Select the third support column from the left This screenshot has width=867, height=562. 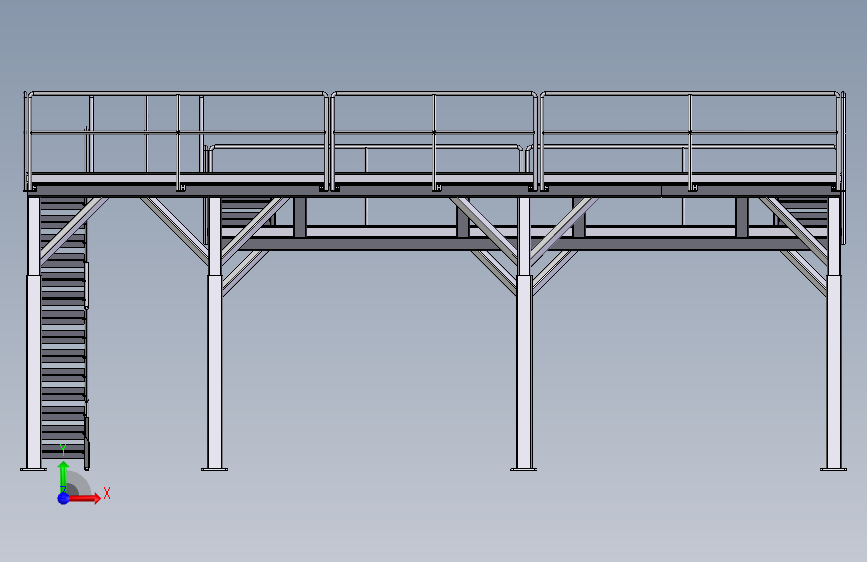point(524,332)
